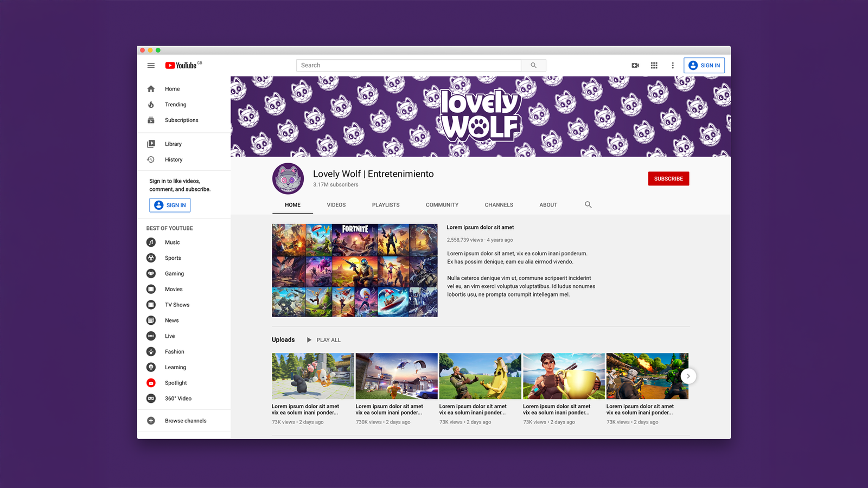Open the hamburger guide menu
Viewport: 868px width, 488px height.
tap(151, 66)
